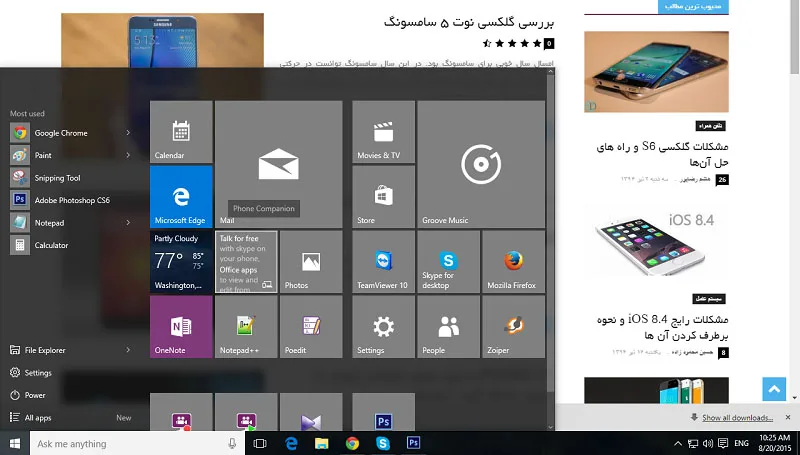This screenshot has height=455, width=800.
Task: Open the Photos tile
Action: coord(311,262)
